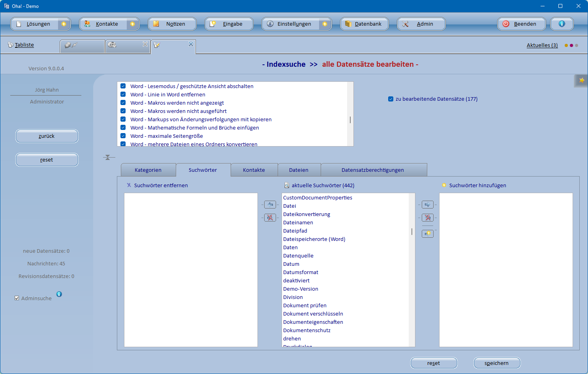This screenshot has height=374, width=588.
Task: Click the right arrow to add selected keyword
Action: pyautogui.click(x=428, y=205)
